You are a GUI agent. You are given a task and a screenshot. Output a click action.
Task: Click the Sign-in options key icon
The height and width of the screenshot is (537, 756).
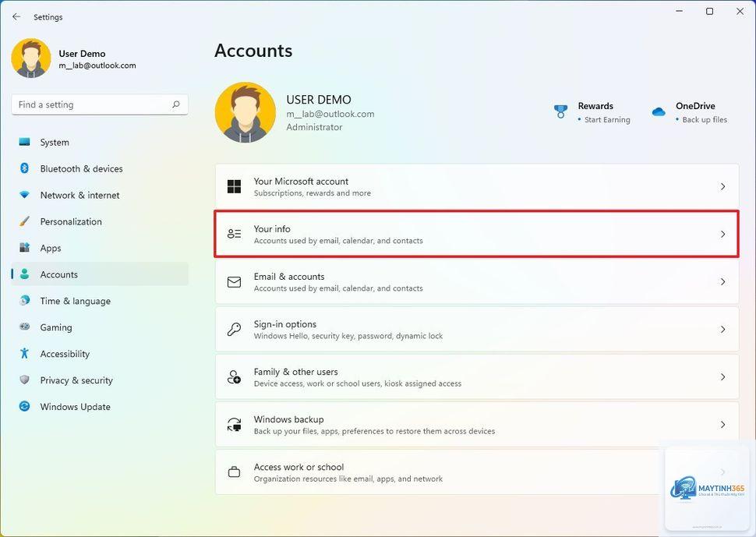tap(235, 329)
